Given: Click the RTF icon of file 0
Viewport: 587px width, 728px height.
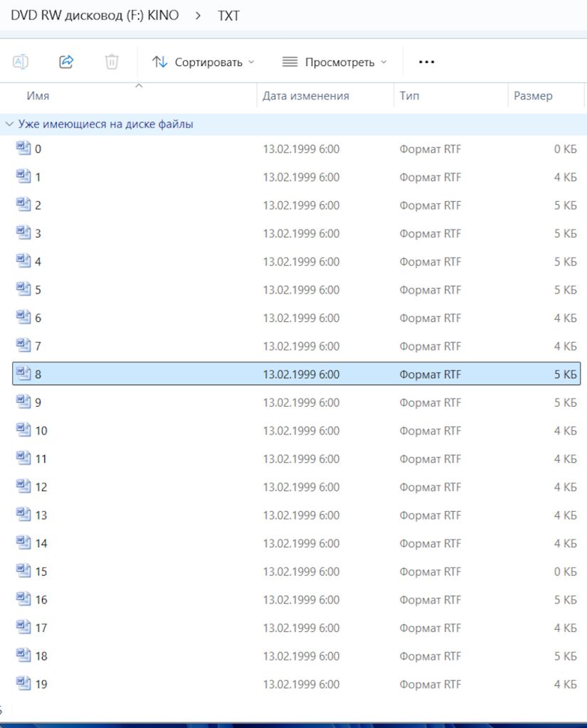Looking at the screenshot, I should tap(23, 149).
